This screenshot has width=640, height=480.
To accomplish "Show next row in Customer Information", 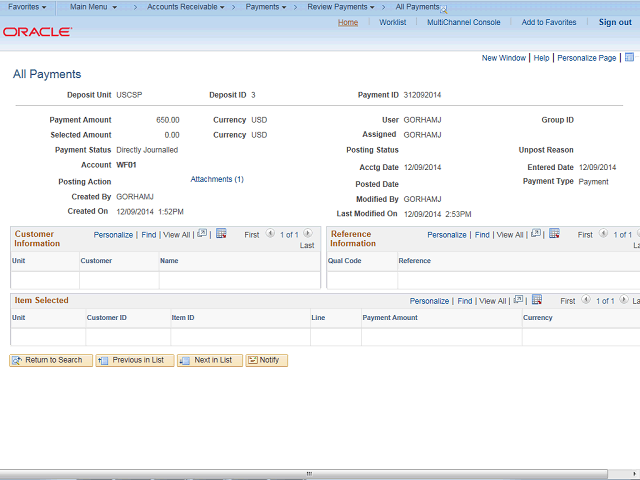I will click(x=308, y=233).
